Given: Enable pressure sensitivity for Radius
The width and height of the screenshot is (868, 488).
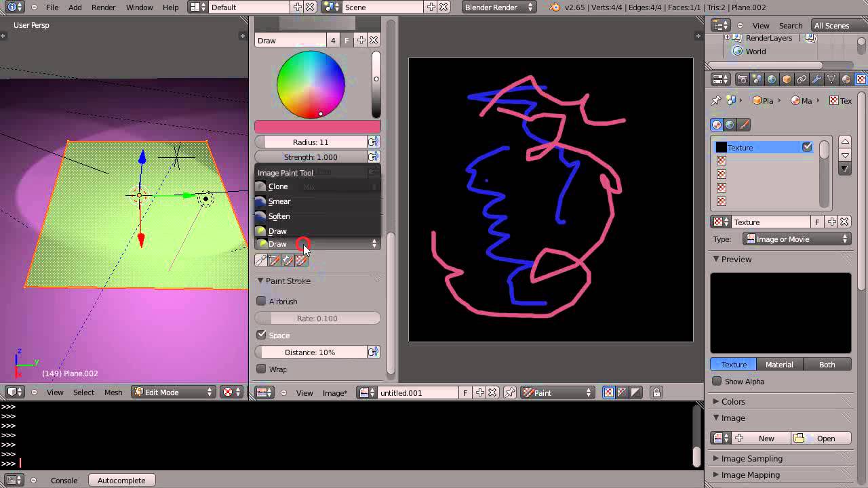Looking at the screenshot, I should tap(373, 142).
